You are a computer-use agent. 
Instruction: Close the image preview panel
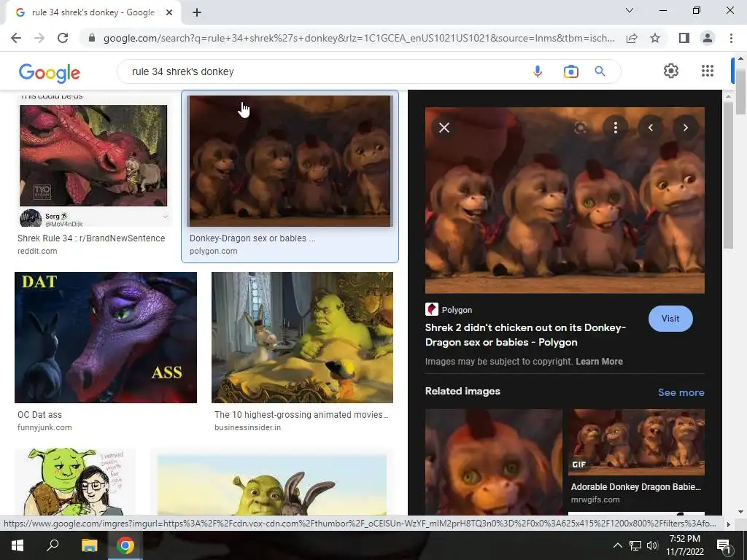(x=444, y=128)
